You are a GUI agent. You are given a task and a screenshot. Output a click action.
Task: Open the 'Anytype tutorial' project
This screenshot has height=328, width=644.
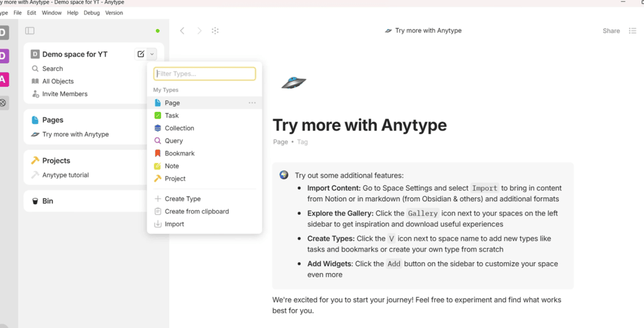point(65,175)
